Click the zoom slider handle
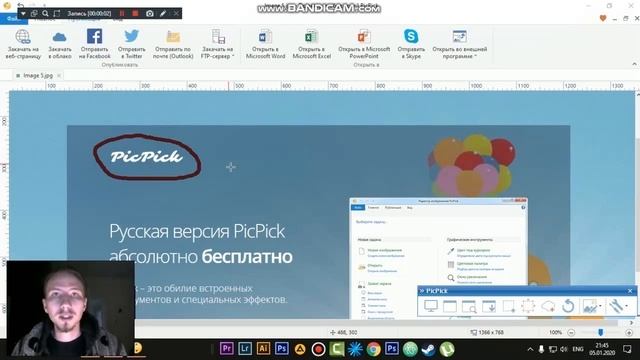This screenshot has width=640, height=360. click(600, 333)
